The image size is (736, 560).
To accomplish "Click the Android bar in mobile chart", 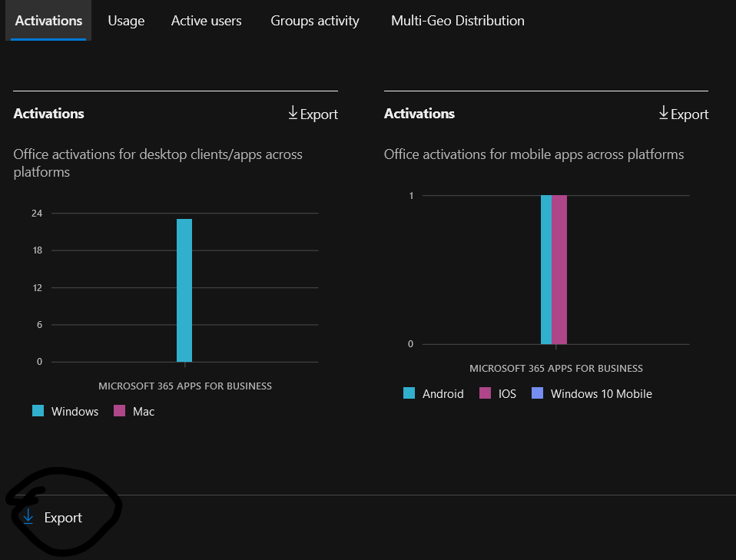I will click(546, 270).
